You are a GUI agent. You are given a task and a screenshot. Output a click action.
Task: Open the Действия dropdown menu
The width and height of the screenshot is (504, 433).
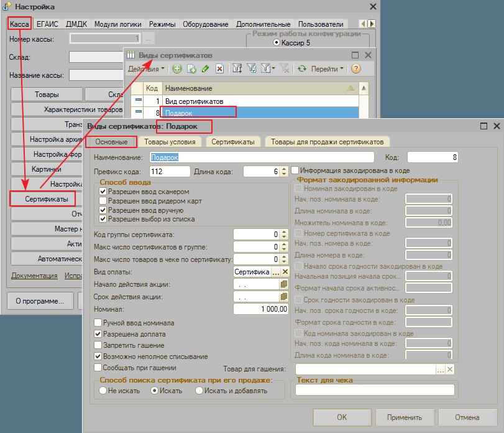[146, 69]
